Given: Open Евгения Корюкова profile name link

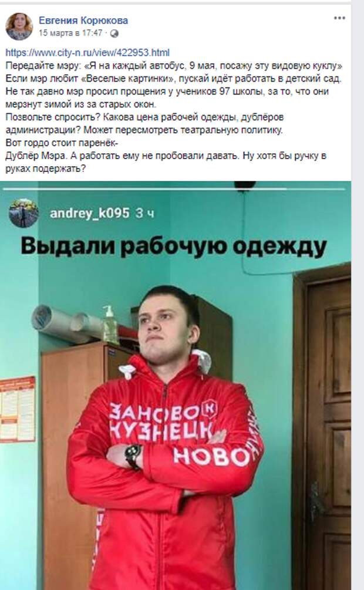Looking at the screenshot, I should 83,20.
